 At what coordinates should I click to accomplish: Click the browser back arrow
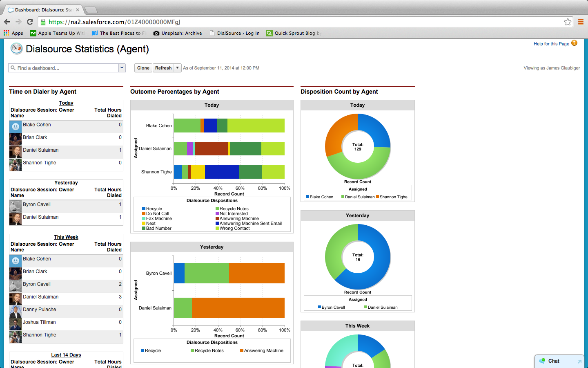click(7, 22)
